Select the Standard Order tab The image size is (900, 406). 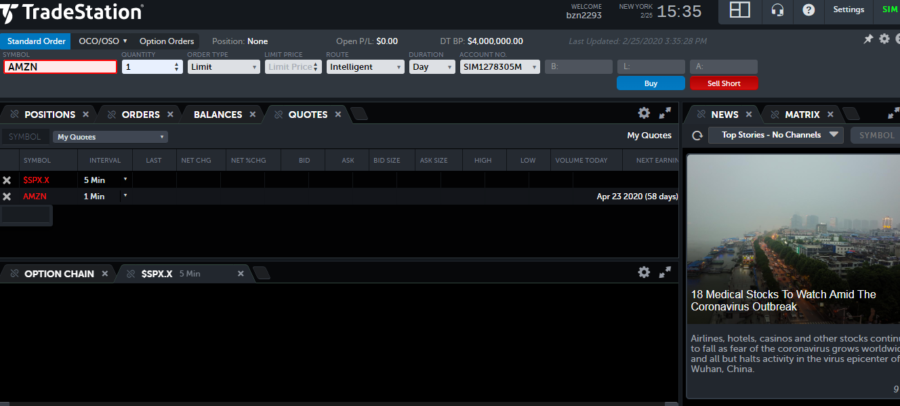[36, 41]
